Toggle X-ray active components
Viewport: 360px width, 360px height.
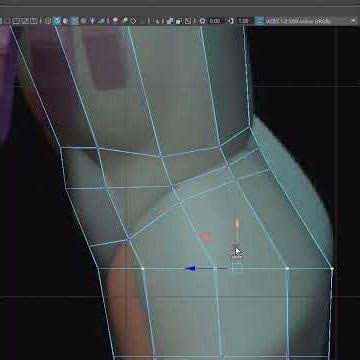coord(178,21)
